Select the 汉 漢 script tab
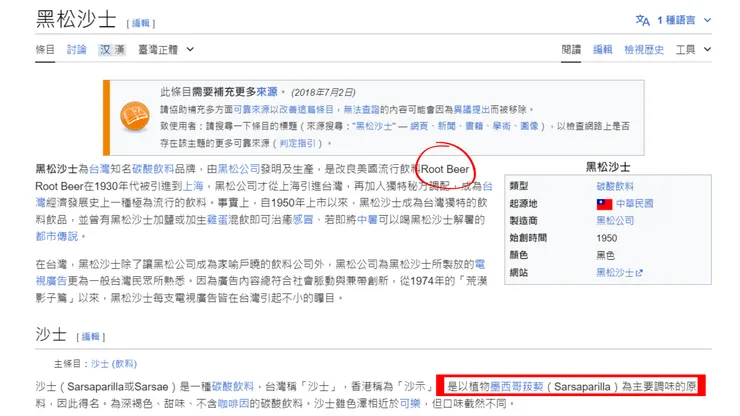 (112, 50)
